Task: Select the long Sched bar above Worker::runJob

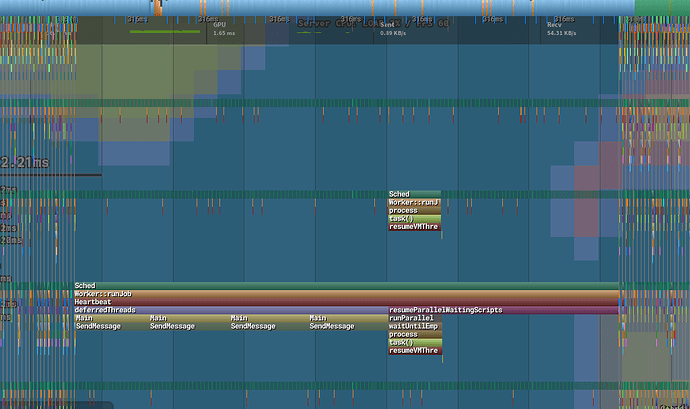Action: click(346, 286)
